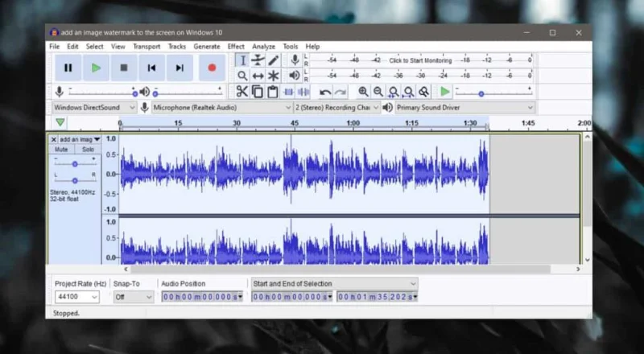Image resolution: width=644 pixels, height=354 pixels.
Task: Paste with the clipboard icon
Action: [x=273, y=92]
